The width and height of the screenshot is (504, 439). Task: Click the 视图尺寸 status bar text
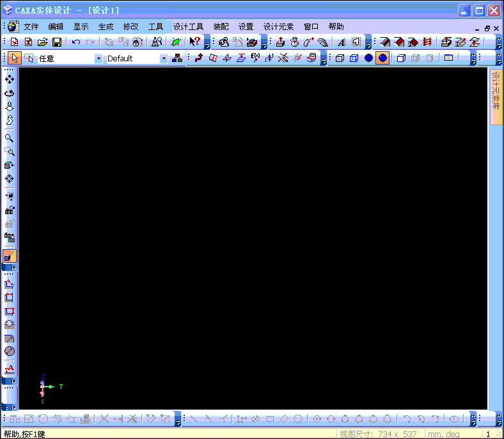click(379, 434)
